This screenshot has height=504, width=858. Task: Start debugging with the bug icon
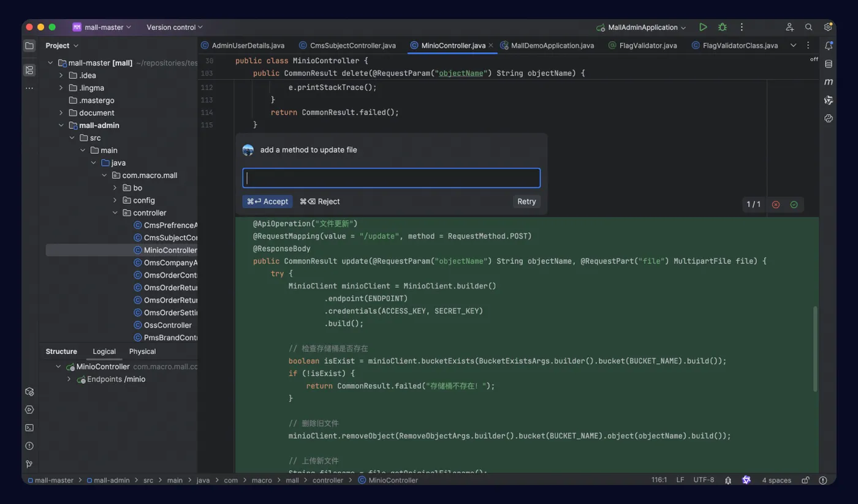click(723, 27)
